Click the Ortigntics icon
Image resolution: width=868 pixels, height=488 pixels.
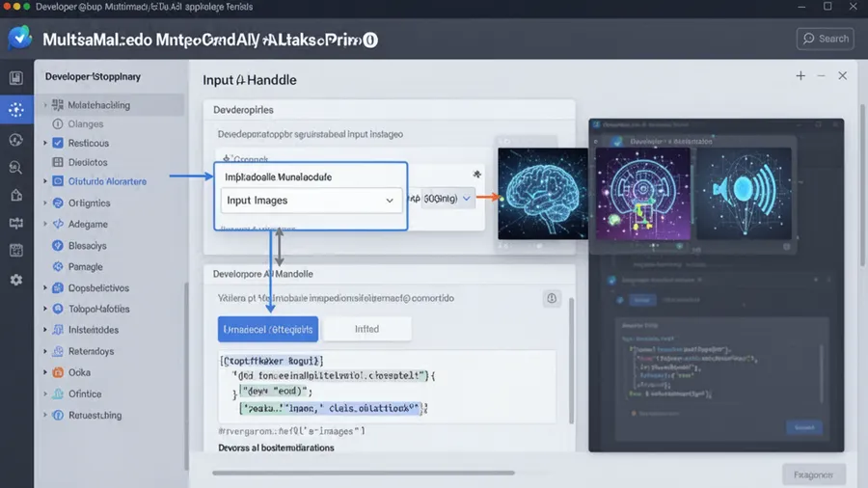coord(58,203)
